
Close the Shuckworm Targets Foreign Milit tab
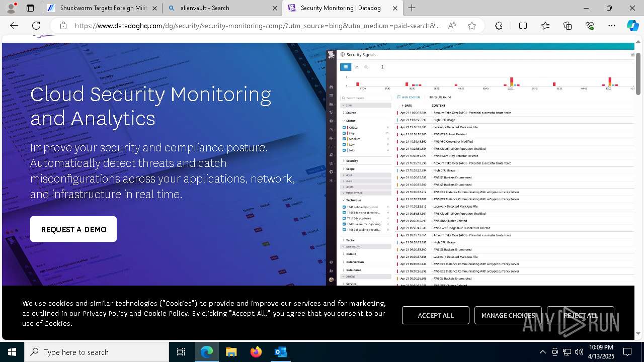(154, 8)
